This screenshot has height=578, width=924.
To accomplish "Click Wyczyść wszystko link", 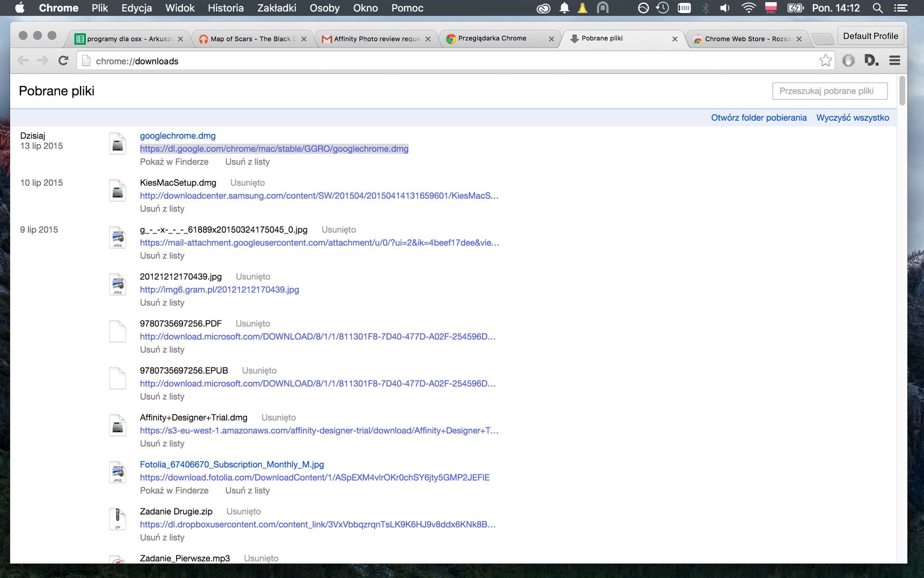I will pos(853,118).
